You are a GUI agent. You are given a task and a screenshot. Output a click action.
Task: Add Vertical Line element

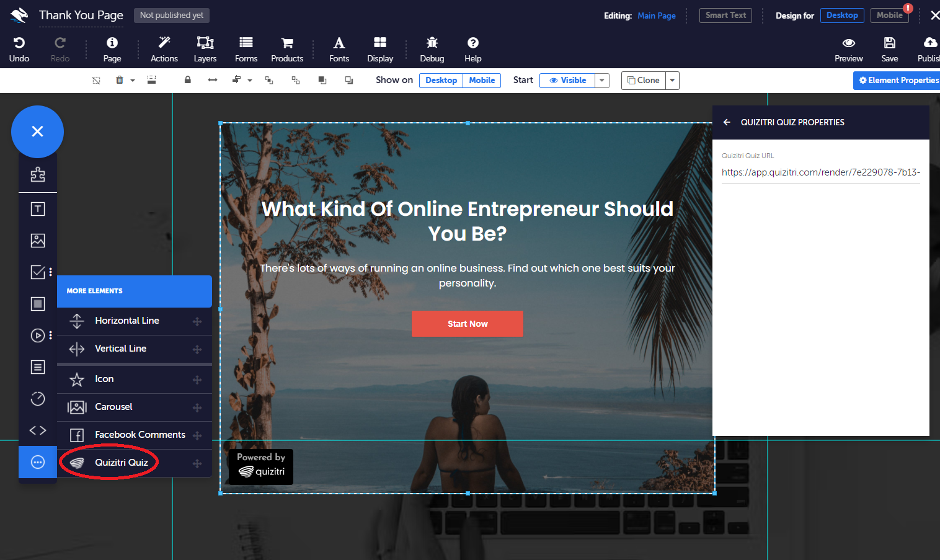135,349
